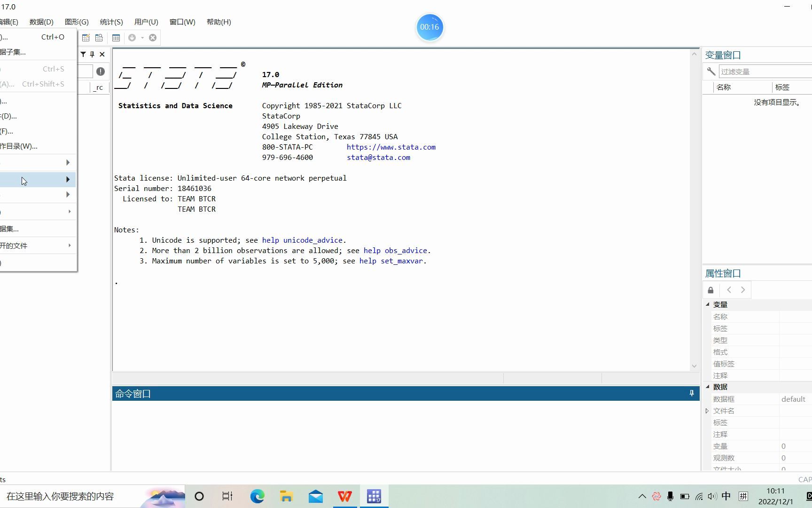Open the 数据(D) menu
This screenshot has width=812, height=508.
pyautogui.click(x=41, y=22)
